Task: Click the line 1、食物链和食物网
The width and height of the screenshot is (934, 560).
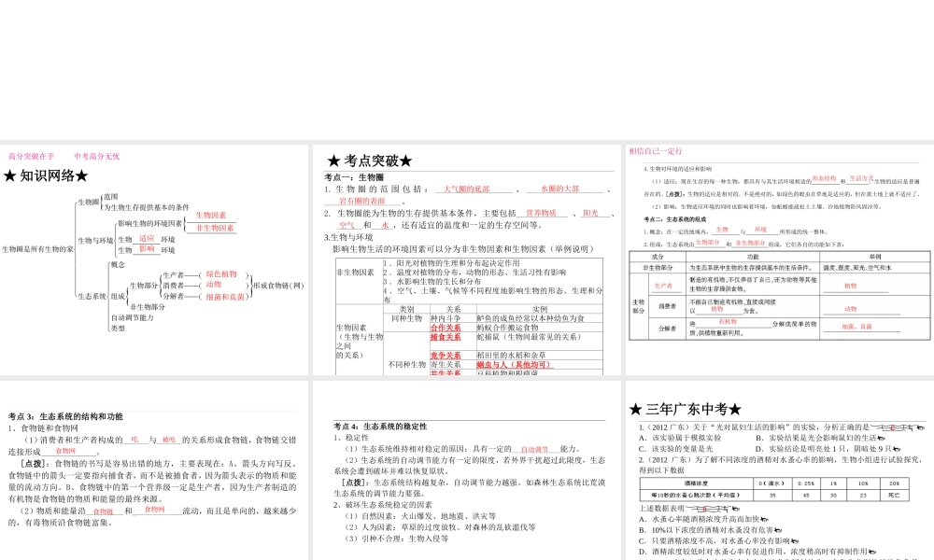Action: pos(44,427)
